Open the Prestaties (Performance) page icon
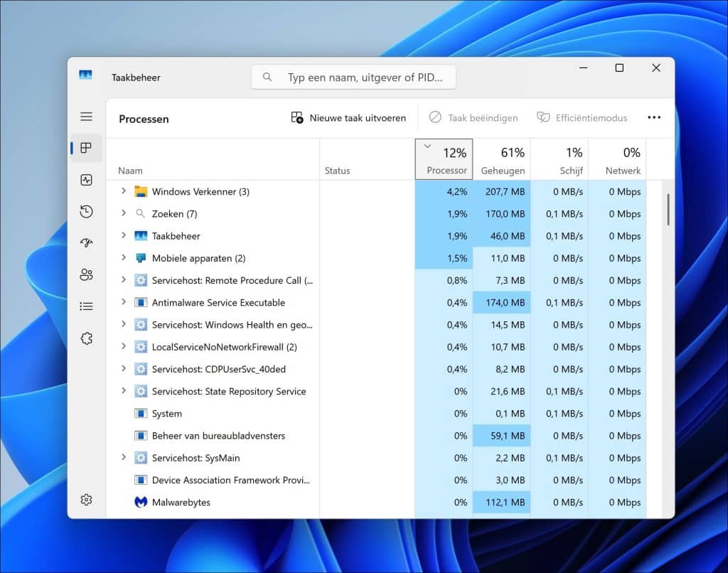Viewport: 728px width, 573px height. coord(86,180)
